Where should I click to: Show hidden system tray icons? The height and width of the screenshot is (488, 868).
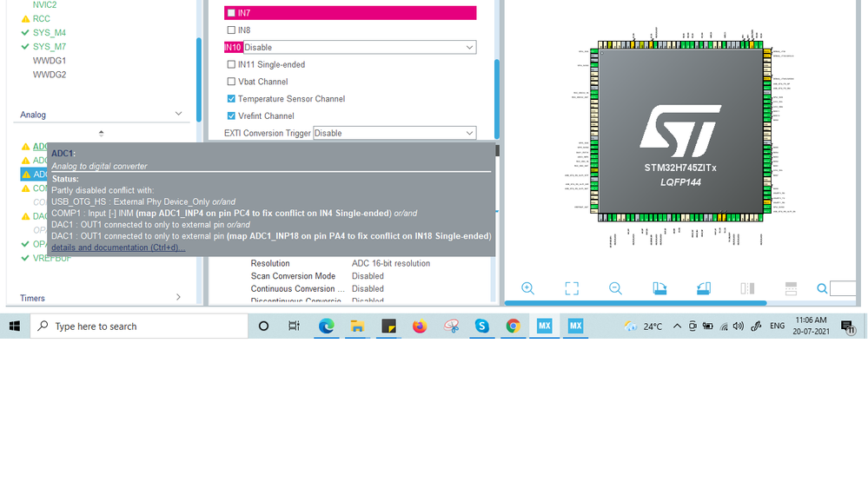677,326
